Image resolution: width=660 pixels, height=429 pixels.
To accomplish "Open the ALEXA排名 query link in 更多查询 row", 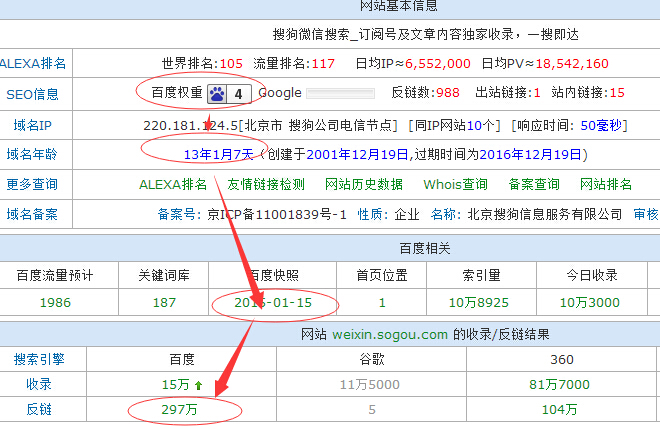I will [172, 184].
